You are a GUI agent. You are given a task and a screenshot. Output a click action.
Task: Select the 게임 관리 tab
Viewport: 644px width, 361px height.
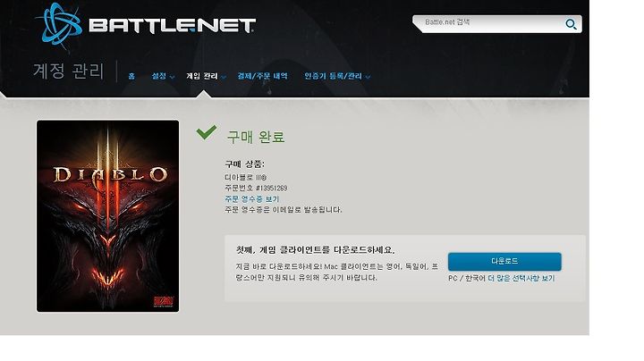click(x=201, y=76)
